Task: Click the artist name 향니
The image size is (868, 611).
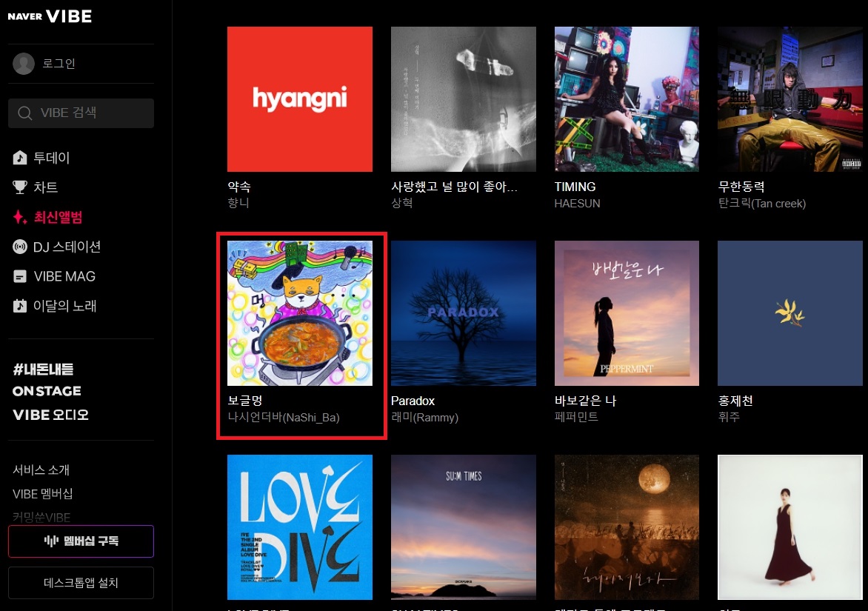Action: tap(238, 203)
